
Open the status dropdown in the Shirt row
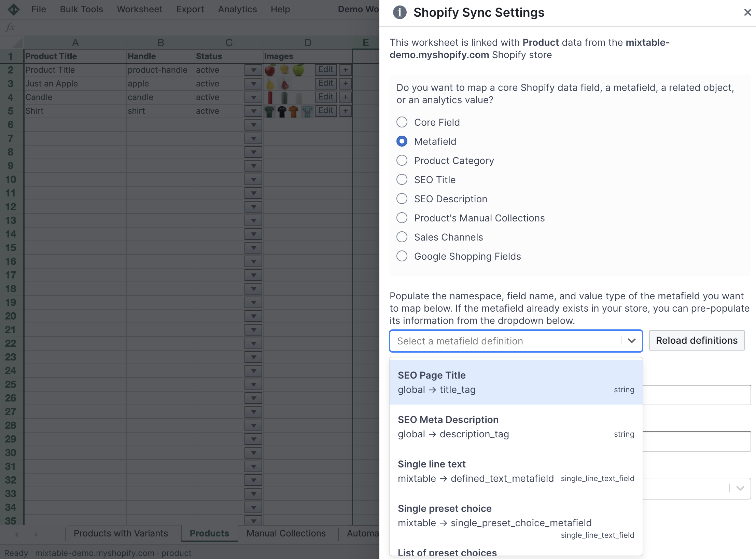(253, 111)
